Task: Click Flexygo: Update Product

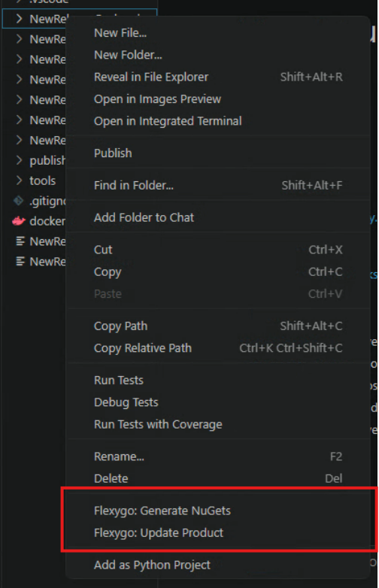Action: coord(159,533)
